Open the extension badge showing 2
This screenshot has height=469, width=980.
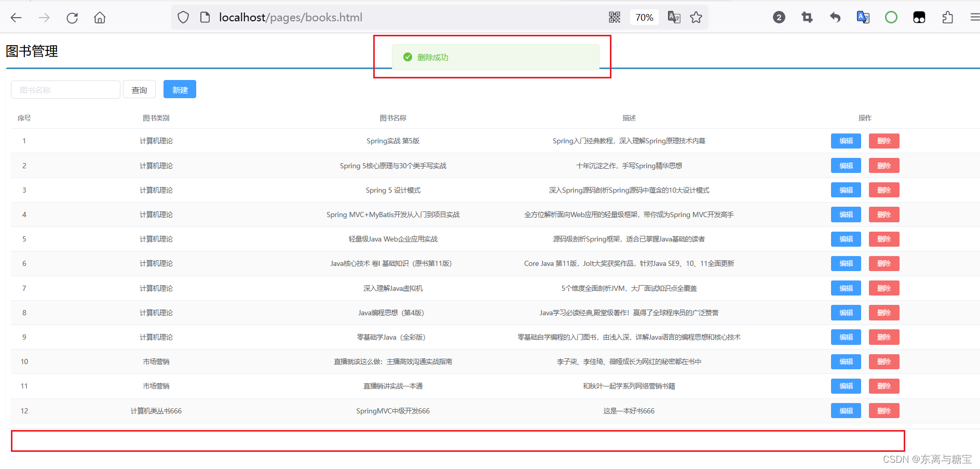(x=779, y=18)
